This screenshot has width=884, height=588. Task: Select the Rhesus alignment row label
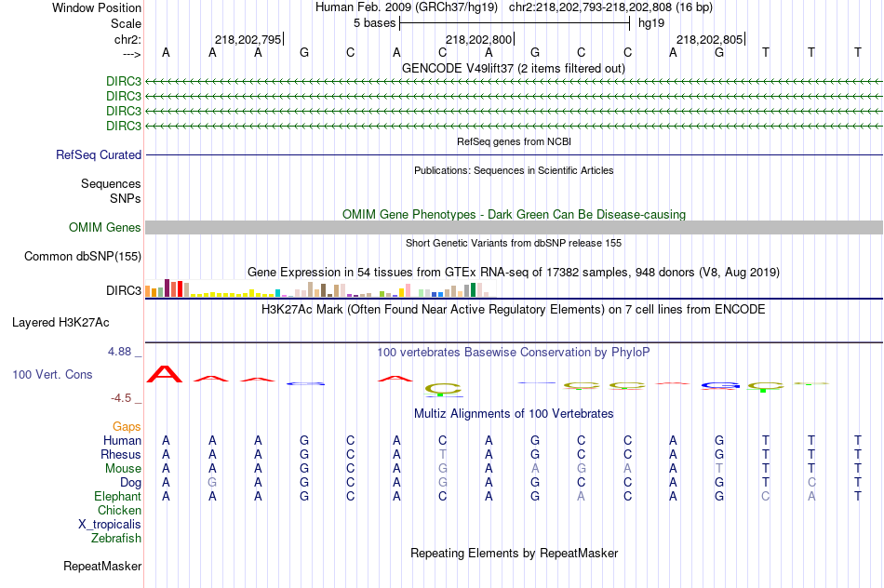(x=121, y=454)
